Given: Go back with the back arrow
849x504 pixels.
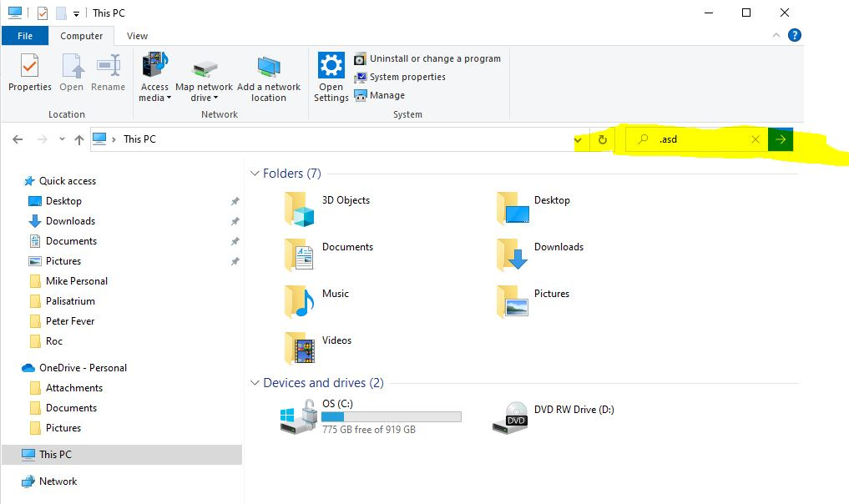Looking at the screenshot, I should 18,139.
